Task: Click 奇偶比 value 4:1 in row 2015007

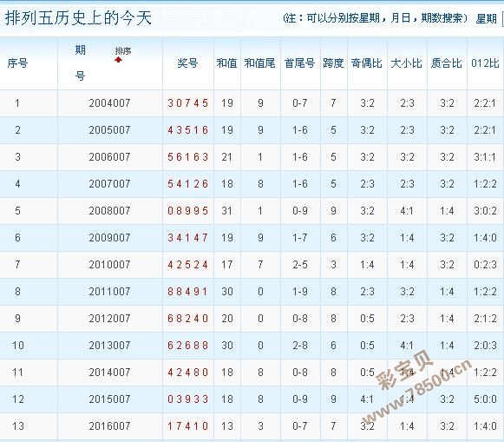Action: click(x=367, y=399)
